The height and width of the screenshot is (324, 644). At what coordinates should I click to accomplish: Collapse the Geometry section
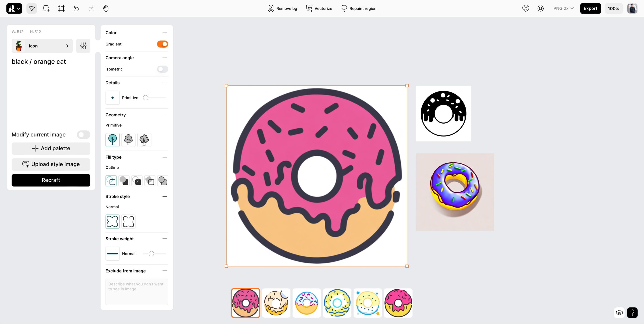pyautogui.click(x=165, y=115)
